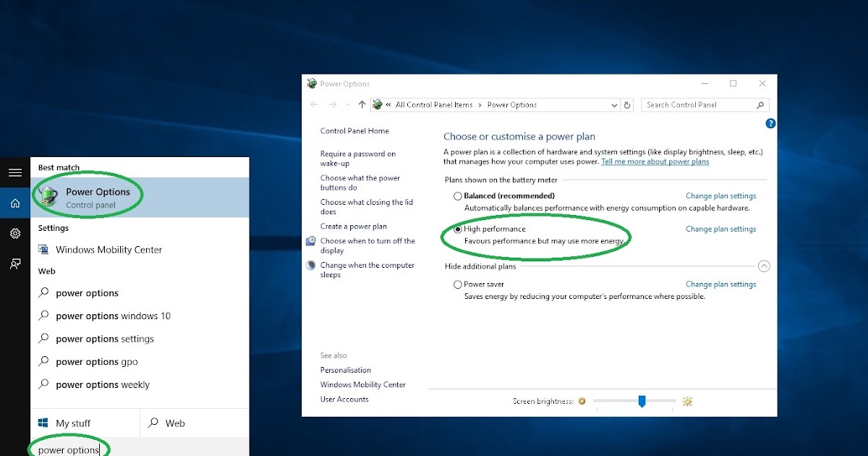The image size is (868, 456).
Task: Open the gear Settings icon in Start sidebar
Action: pyautogui.click(x=14, y=234)
